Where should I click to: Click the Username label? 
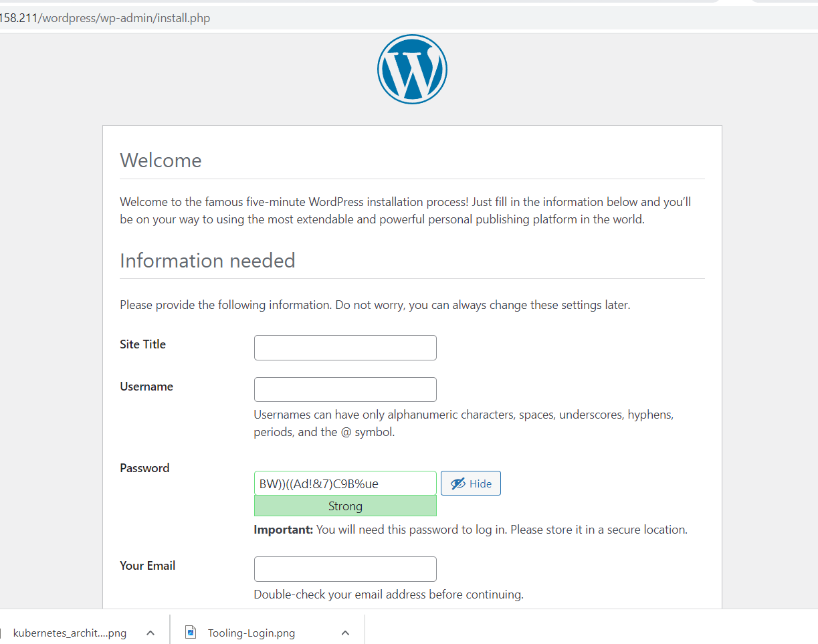[146, 387]
